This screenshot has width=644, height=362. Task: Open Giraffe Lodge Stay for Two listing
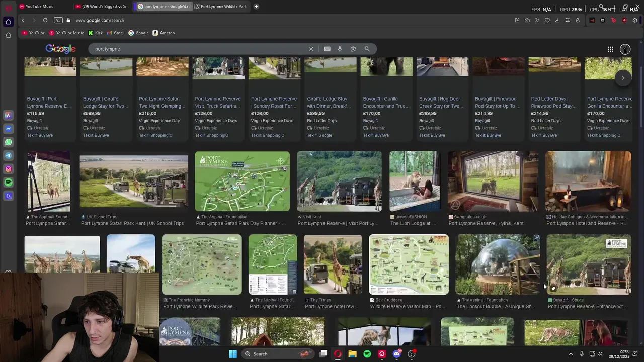point(107,98)
